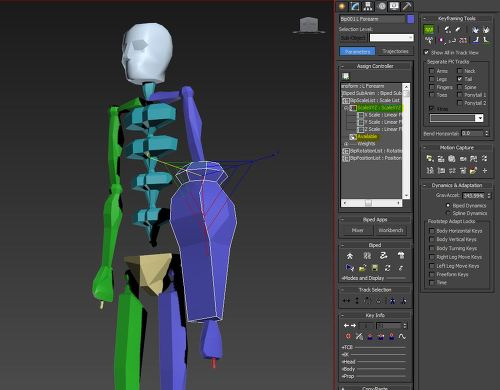Open the Create command panel tab

click(x=342, y=6)
